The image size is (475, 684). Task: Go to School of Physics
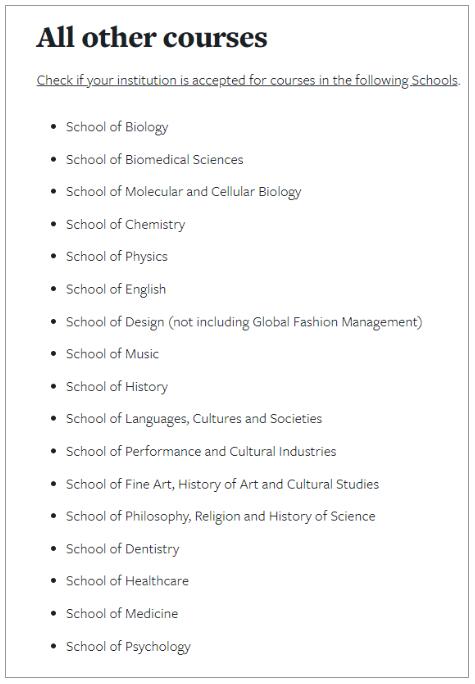click(x=117, y=256)
